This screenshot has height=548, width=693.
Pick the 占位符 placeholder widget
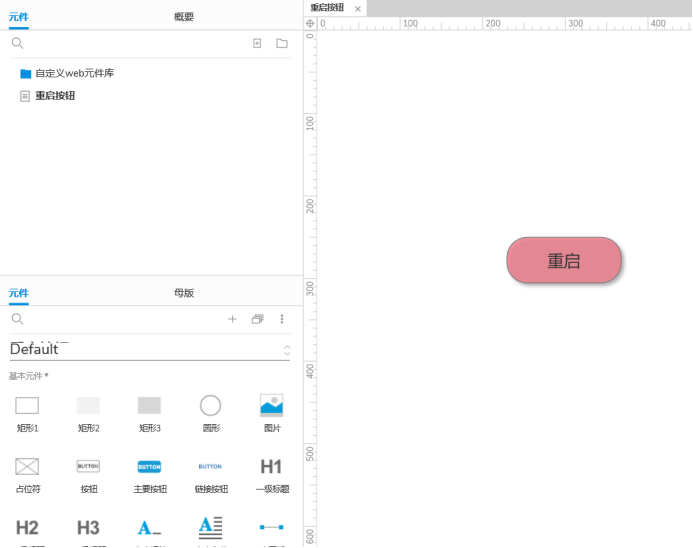(27, 475)
